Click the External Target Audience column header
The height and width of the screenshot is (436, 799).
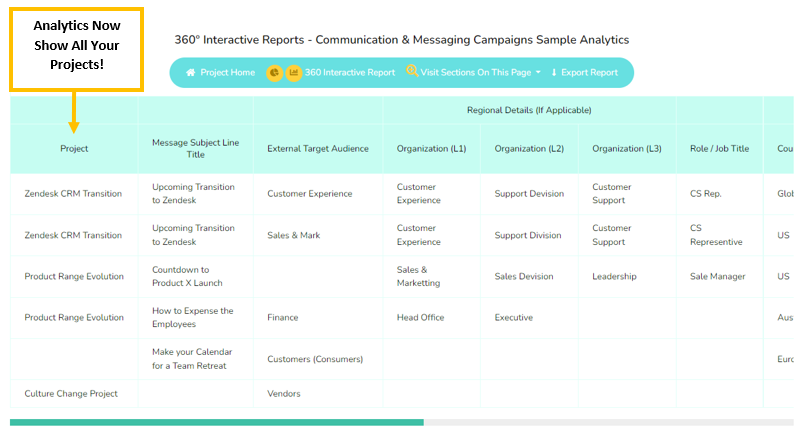318,148
